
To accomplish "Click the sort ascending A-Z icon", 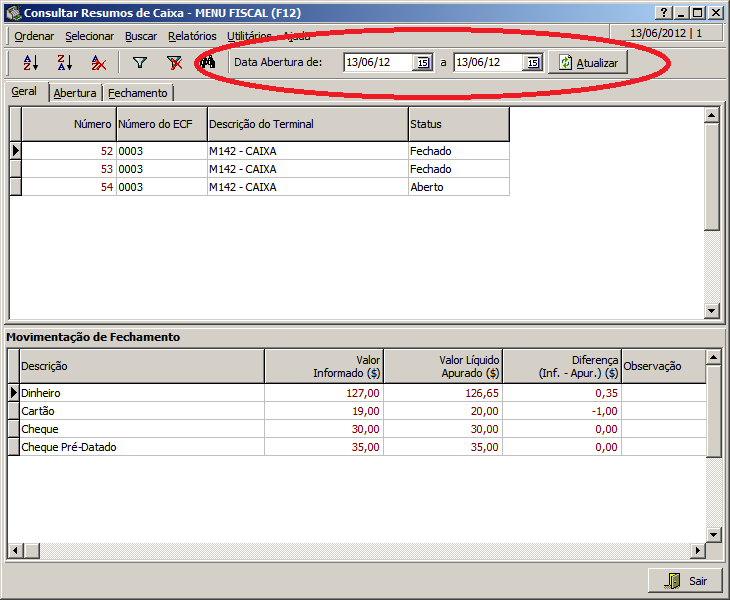I will tap(31, 62).
